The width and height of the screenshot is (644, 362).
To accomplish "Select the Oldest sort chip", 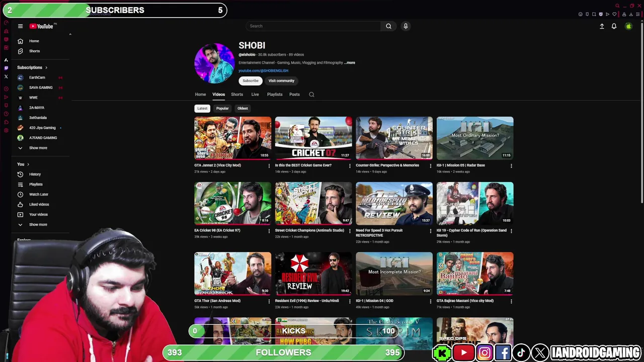I will click(243, 108).
